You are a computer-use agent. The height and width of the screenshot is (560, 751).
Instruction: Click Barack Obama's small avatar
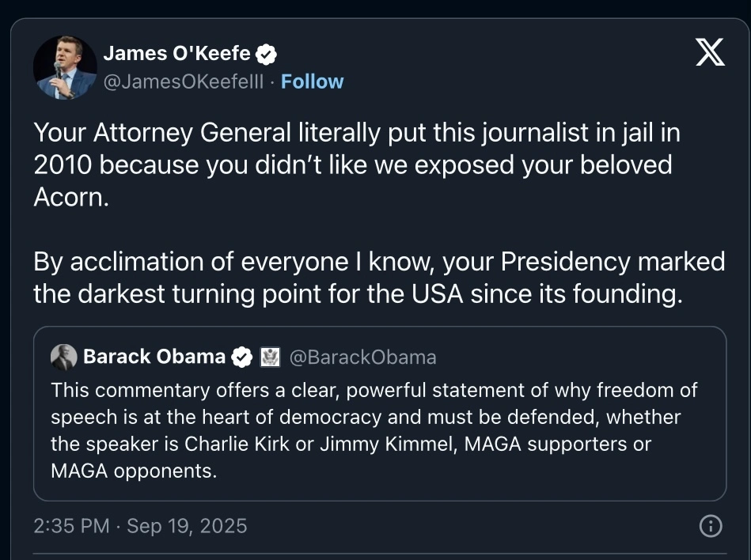tap(63, 358)
